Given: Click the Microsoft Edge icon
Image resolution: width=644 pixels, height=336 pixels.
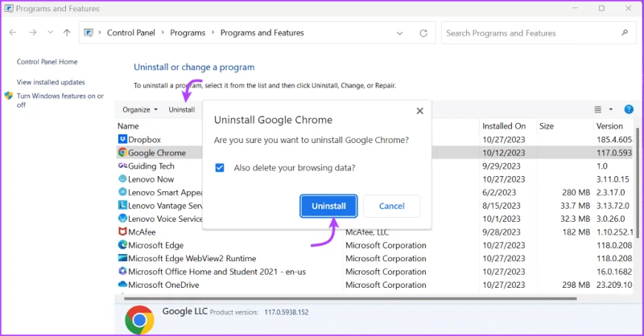Looking at the screenshot, I should tap(122, 244).
